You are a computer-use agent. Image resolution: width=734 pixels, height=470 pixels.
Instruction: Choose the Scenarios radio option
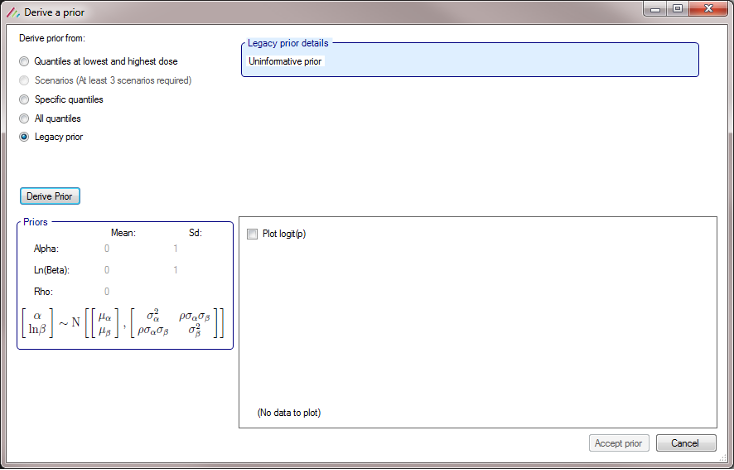pyautogui.click(x=25, y=81)
